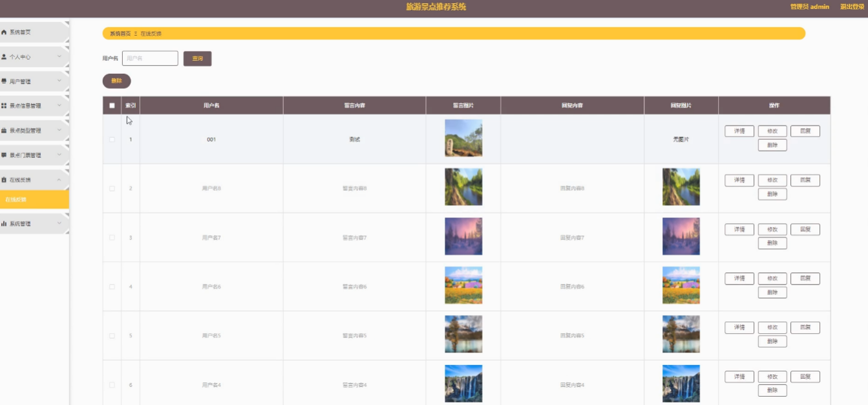This screenshot has height=405, width=868.
Task: Focus the 用户名 search input field
Action: (150, 58)
